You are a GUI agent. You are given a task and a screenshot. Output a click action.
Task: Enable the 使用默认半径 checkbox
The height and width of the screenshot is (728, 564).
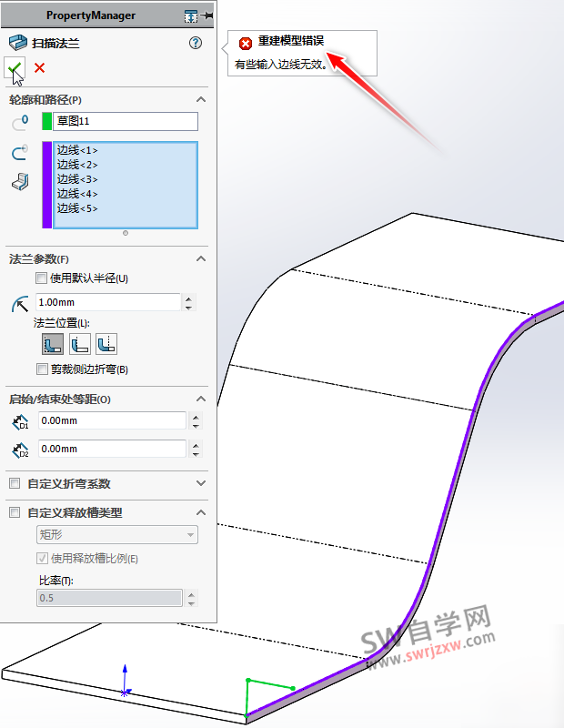point(41,278)
